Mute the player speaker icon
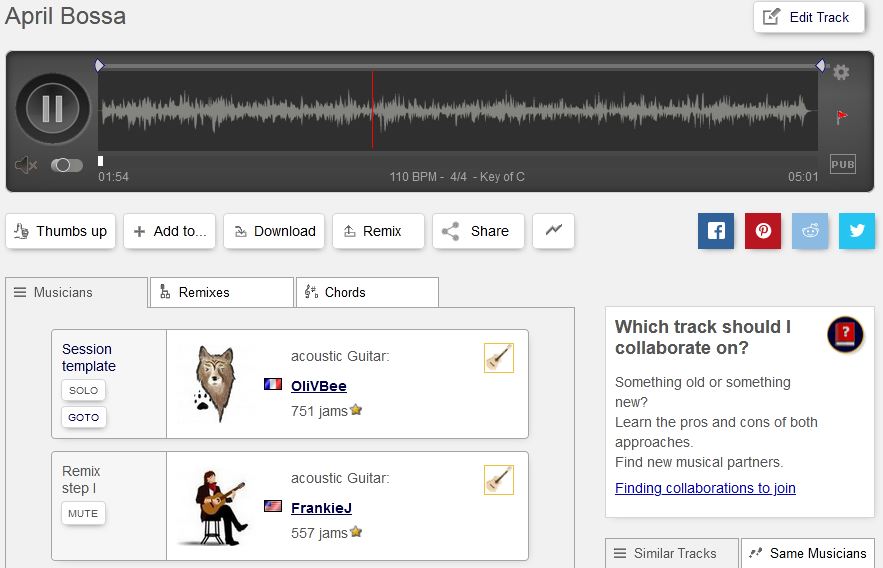The height and width of the screenshot is (568, 883). [25, 165]
